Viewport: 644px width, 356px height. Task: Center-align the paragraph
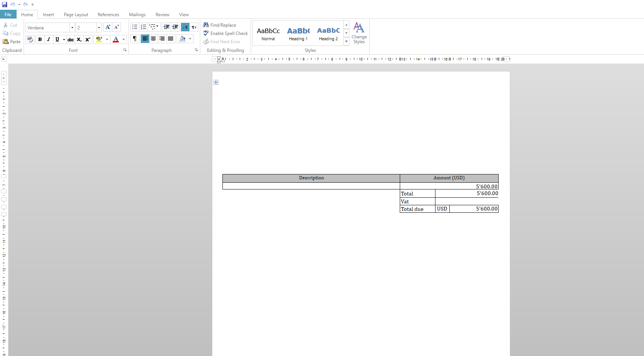(x=153, y=39)
